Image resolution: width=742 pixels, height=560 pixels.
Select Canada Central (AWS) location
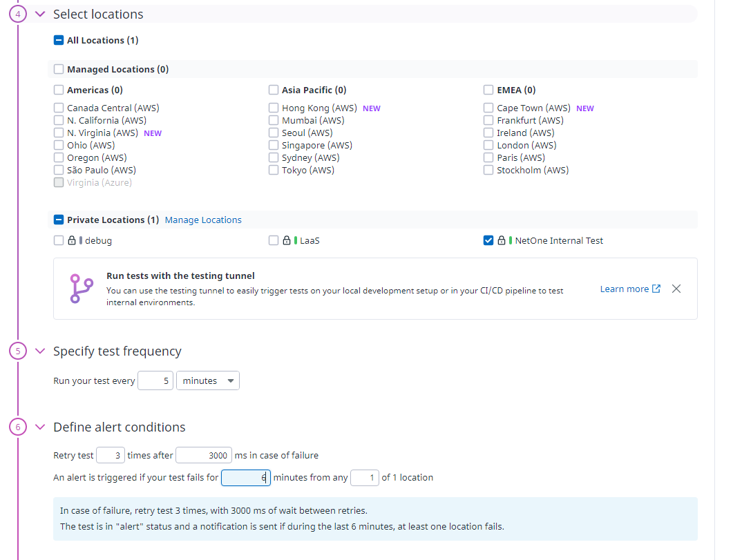[x=59, y=108]
